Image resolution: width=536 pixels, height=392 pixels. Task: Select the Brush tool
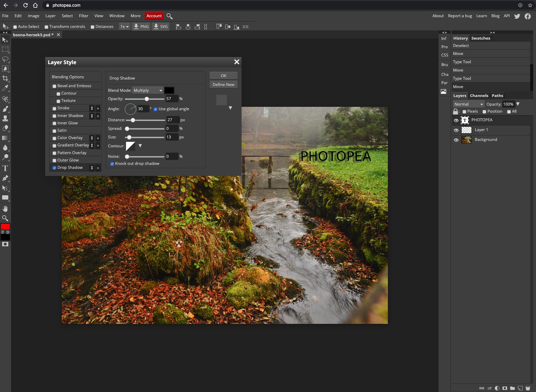click(x=5, y=109)
